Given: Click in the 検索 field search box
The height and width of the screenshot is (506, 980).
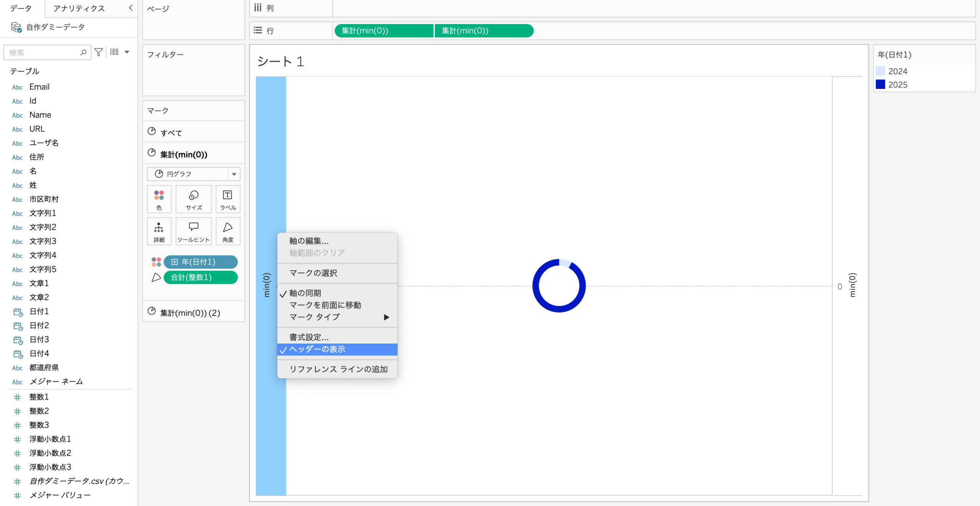Looking at the screenshot, I should (x=42, y=52).
